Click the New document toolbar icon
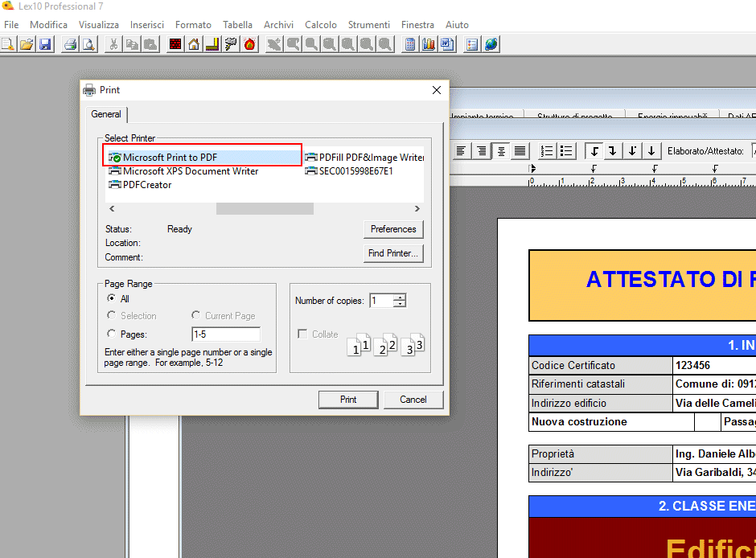 pyautogui.click(x=8, y=44)
